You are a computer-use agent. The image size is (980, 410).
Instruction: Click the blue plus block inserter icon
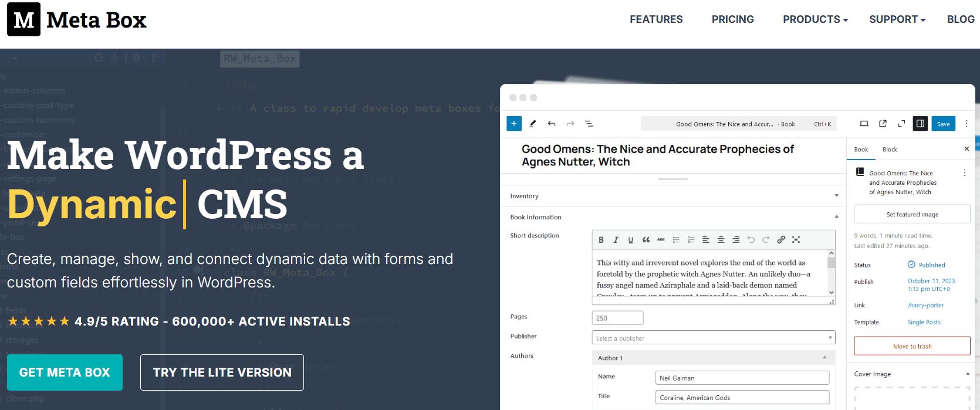[513, 123]
